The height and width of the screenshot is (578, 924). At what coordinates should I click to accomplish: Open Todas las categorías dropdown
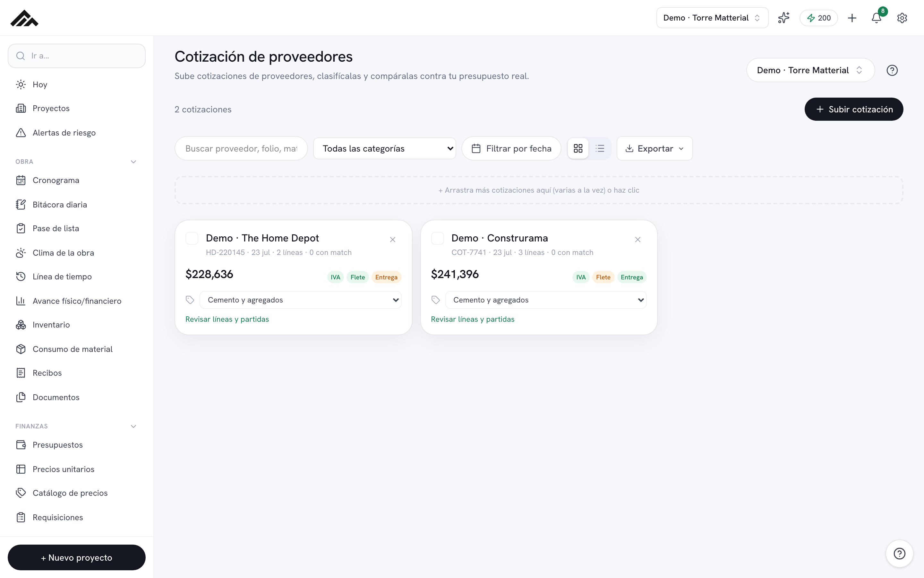point(384,148)
